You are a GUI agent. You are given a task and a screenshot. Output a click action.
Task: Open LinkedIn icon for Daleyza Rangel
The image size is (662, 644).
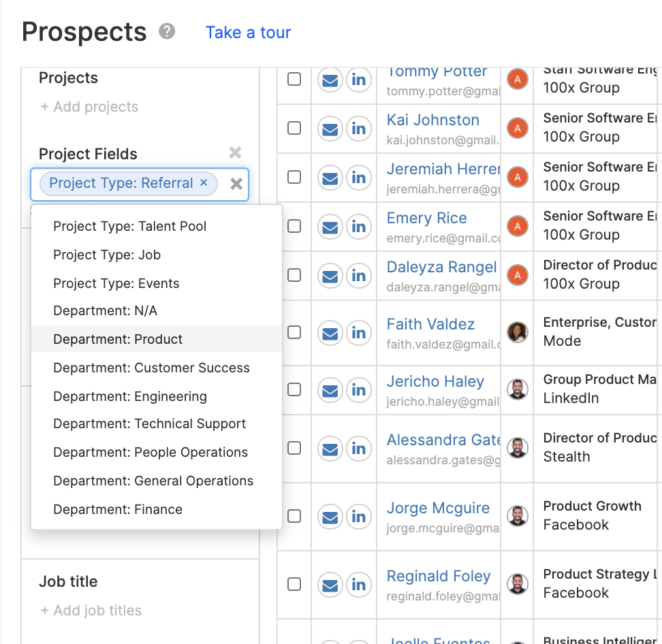[x=358, y=276]
